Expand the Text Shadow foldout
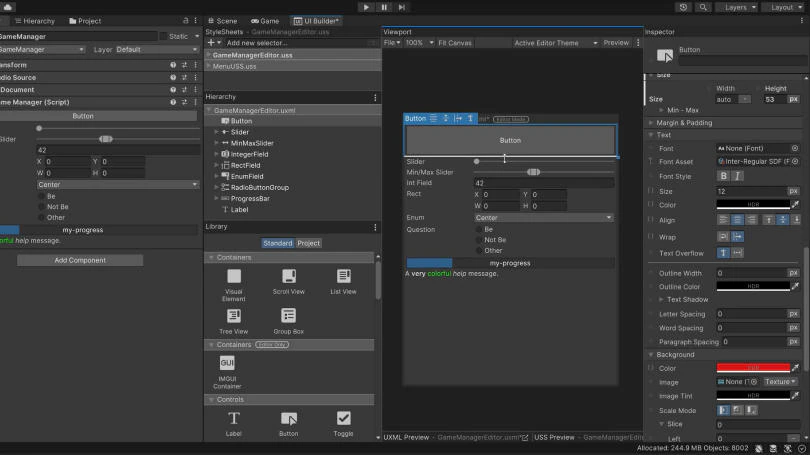Image resolution: width=810 pixels, height=455 pixels. coord(661,300)
